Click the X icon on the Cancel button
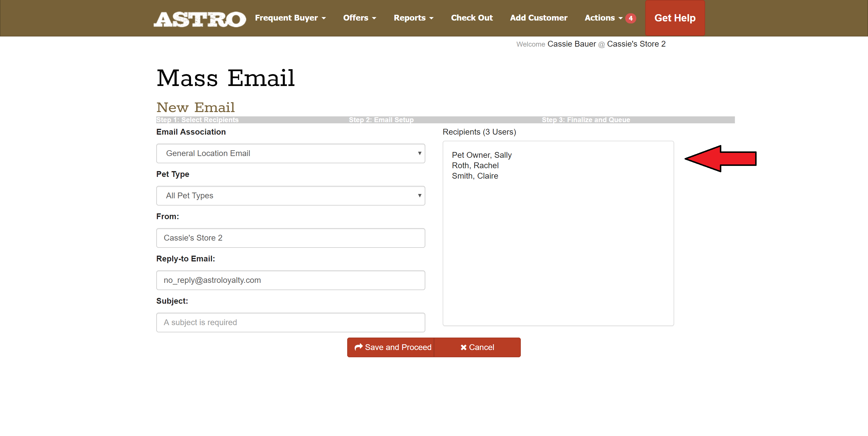The height and width of the screenshot is (436, 868). click(464, 347)
